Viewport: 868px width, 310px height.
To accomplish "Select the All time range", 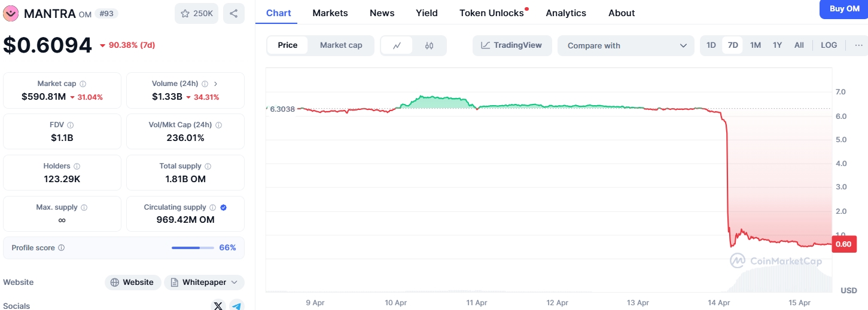I will tap(799, 45).
